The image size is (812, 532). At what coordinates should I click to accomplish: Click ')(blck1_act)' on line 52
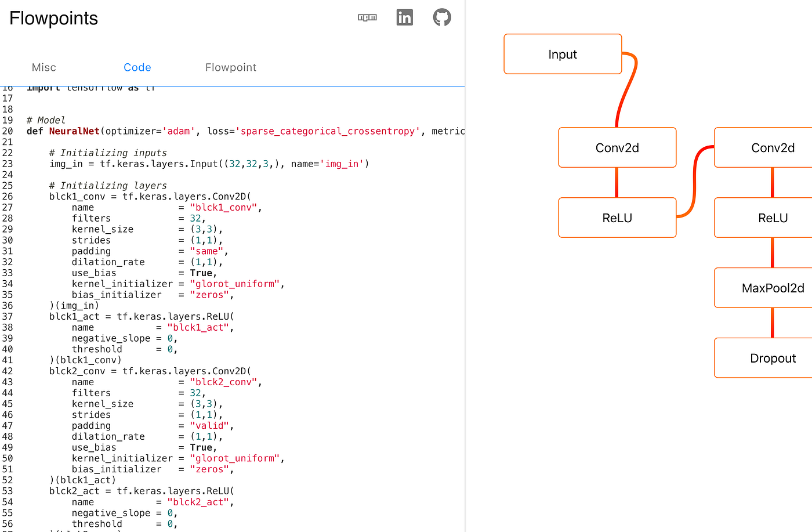point(83,480)
